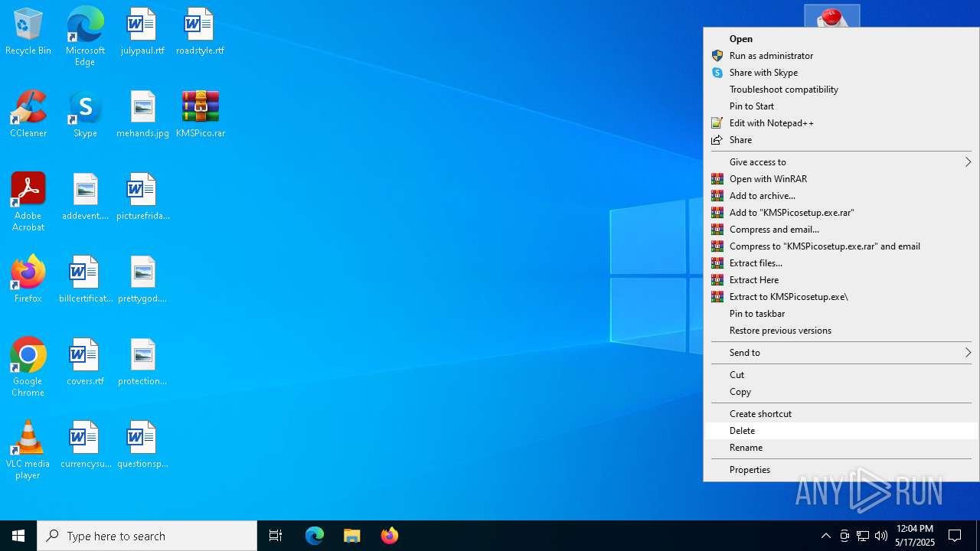The height and width of the screenshot is (551, 980).
Task: Select the prettygod image file icon
Action: tap(142, 280)
